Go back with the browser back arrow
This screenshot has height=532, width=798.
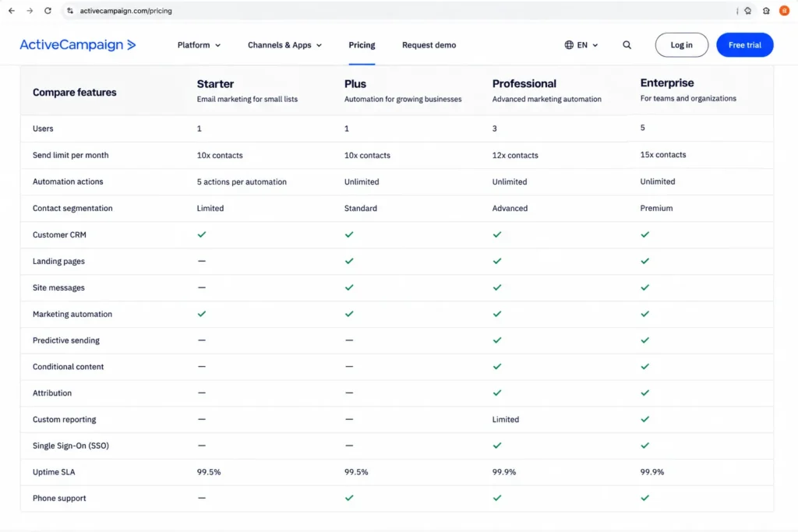point(12,11)
